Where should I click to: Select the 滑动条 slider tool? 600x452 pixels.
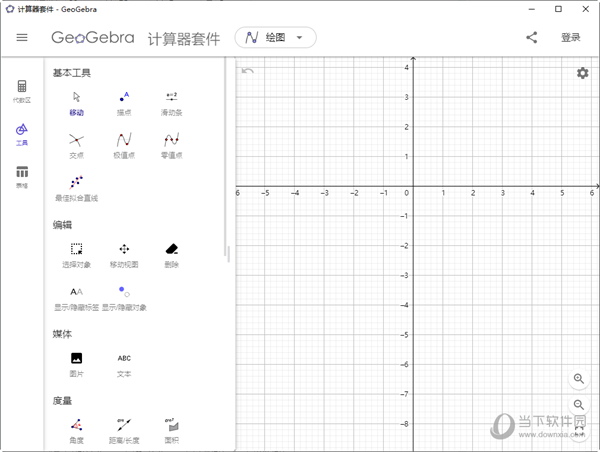[171, 103]
